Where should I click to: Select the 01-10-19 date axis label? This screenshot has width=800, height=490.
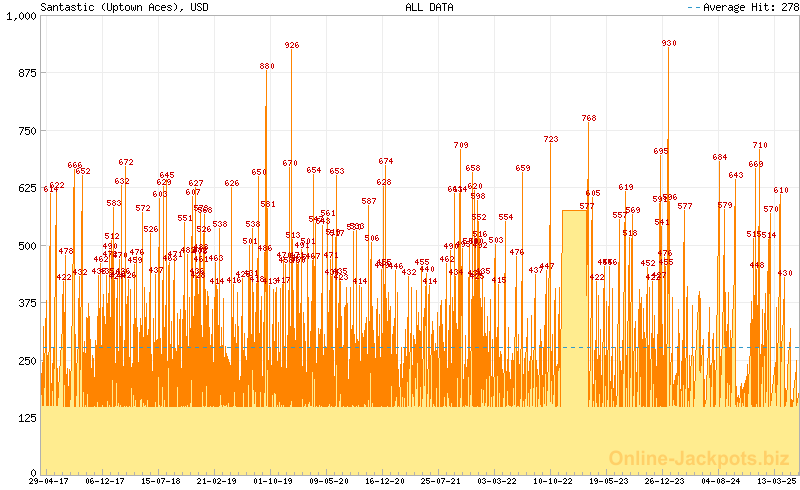point(273,481)
